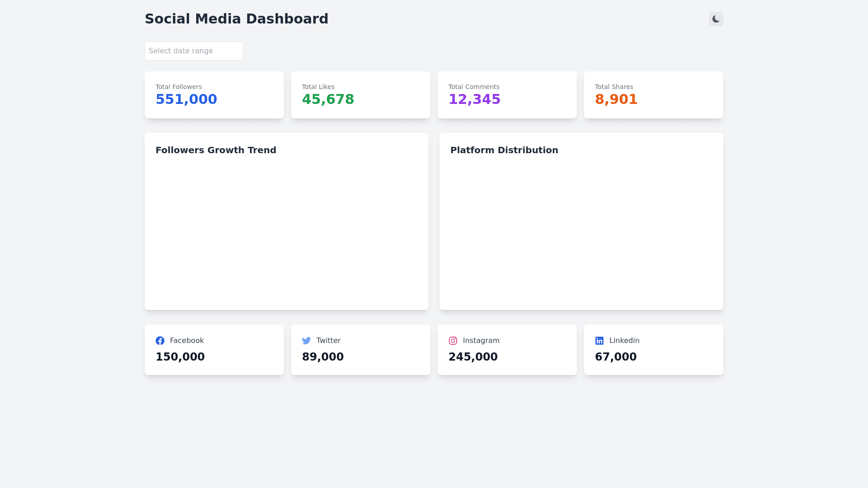Click the LinkedIn logo icon
Viewport: 868px width, 488px height.
click(x=599, y=341)
